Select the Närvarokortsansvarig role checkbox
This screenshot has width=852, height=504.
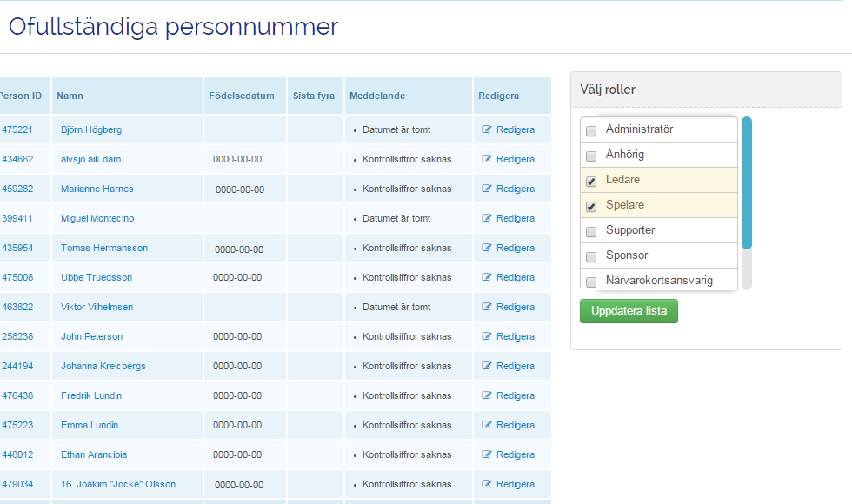click(x=591, y=282)
